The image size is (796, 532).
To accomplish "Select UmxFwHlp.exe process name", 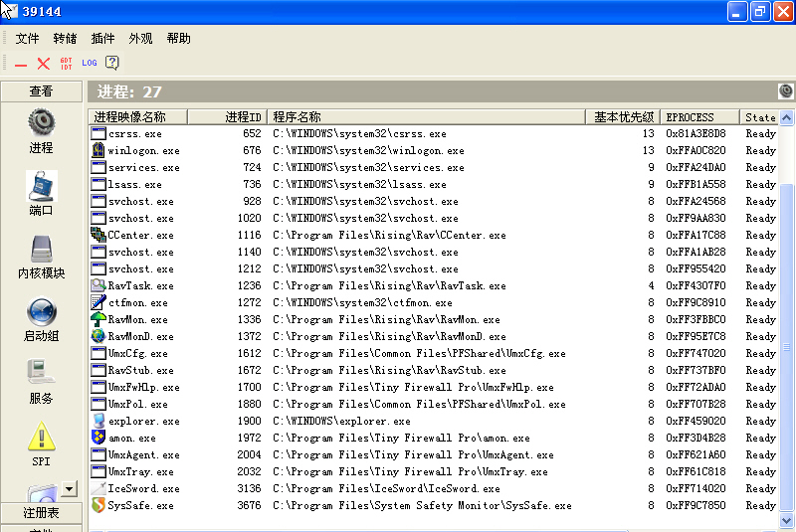I will pyautogui.click(x=143, y=388).
